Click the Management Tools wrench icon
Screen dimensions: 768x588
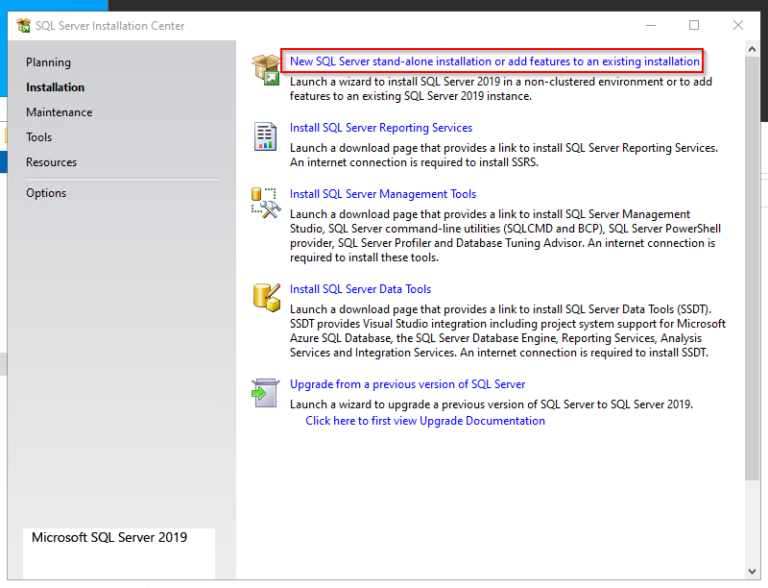(266, 202)
